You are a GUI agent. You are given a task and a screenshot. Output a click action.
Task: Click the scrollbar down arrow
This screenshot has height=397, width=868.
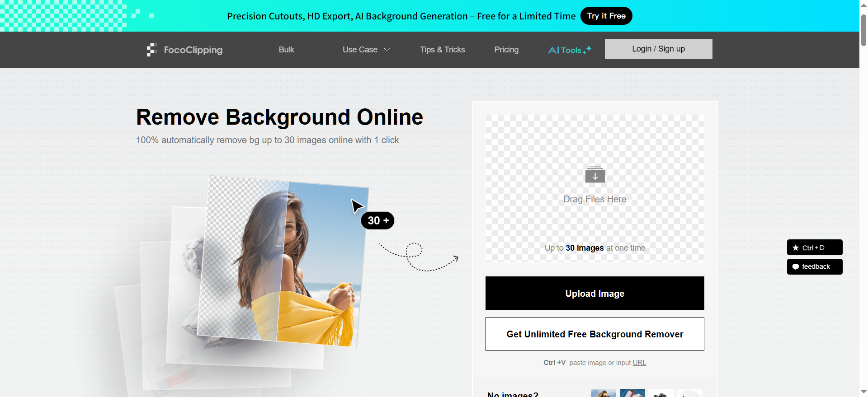[863, 392]
